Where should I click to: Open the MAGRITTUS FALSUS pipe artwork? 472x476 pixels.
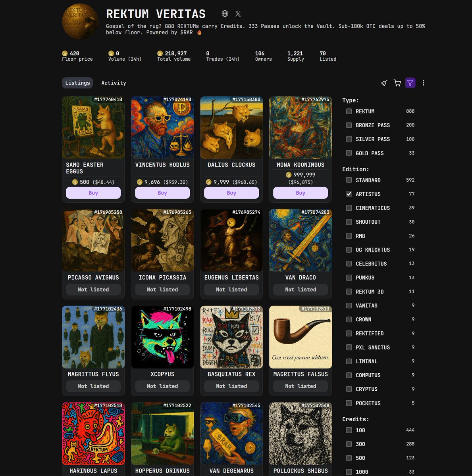coord(301,337)
